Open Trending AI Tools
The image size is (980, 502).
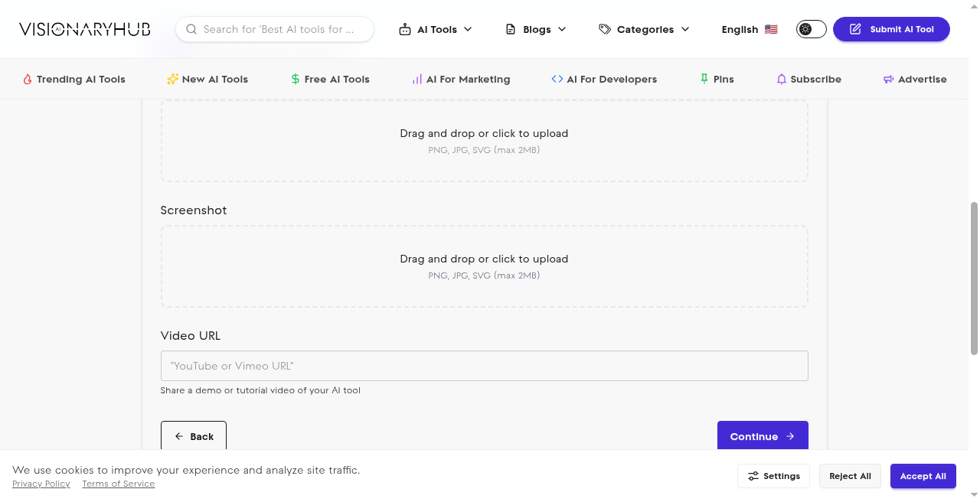click(x=74, y=79)
